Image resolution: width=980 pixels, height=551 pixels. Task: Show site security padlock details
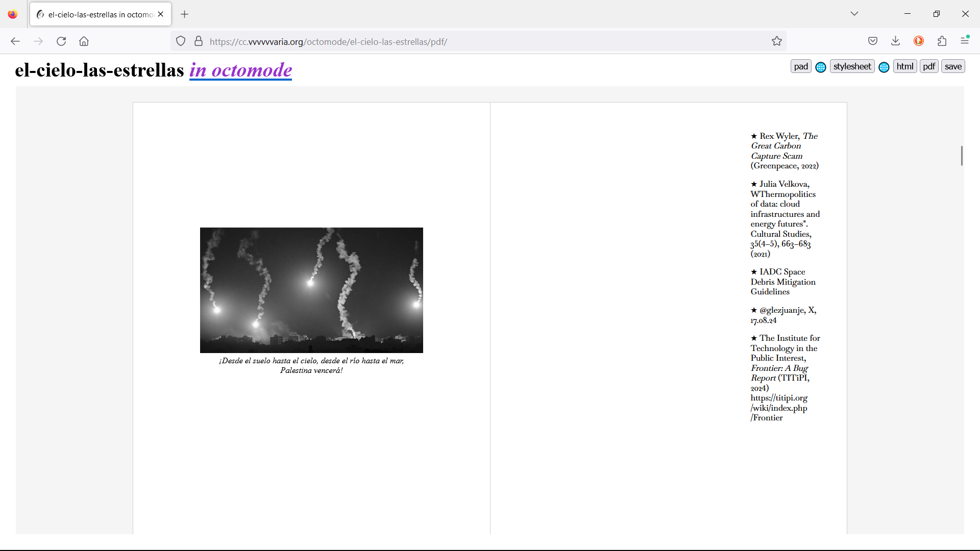(199, 41)
